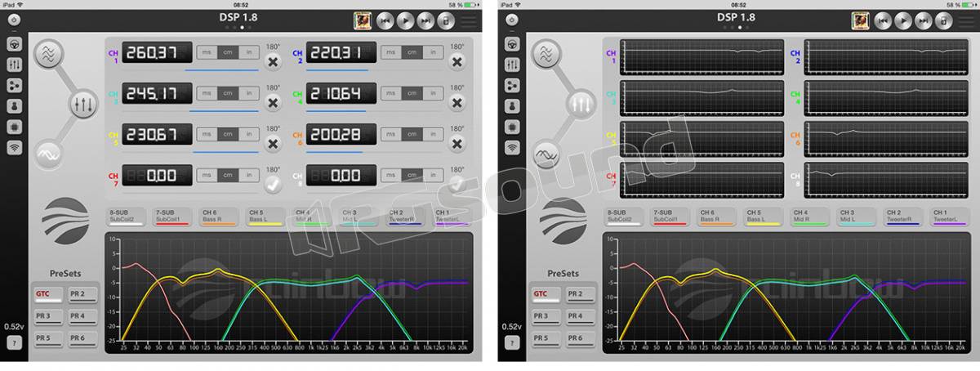Open the routing nodes sidebar icon in left screen

coord(15,85)
